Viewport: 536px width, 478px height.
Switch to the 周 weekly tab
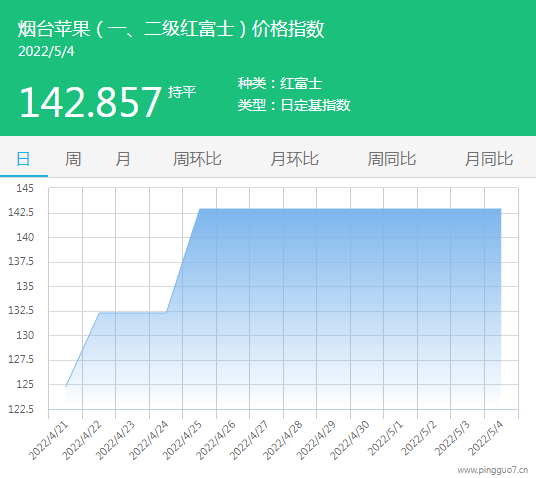point(73,159)
